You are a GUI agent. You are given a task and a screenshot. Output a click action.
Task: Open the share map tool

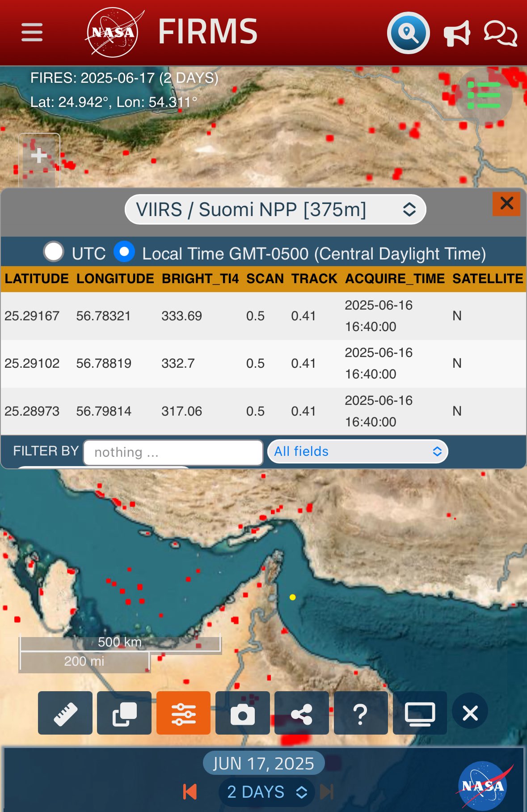pos(302,713)
